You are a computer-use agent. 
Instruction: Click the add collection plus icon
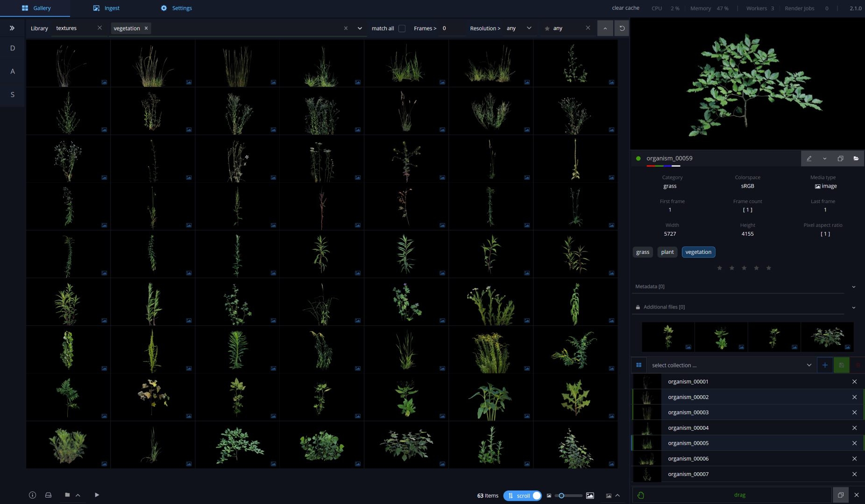click(825, 365)
